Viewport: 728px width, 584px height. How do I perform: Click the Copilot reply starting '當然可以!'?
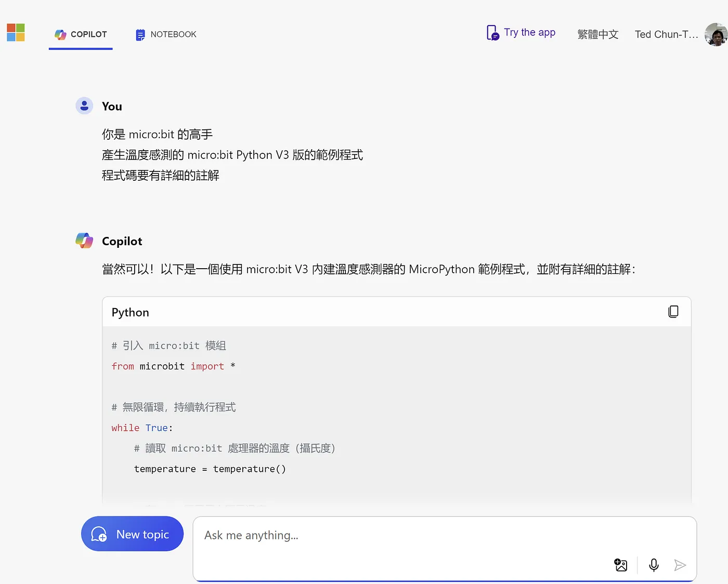tap(369, 269)
